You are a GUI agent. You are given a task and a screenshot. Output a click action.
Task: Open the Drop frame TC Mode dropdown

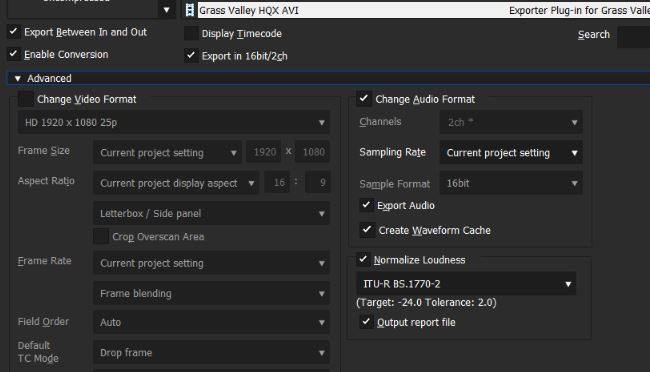click(x=211, y=353)
